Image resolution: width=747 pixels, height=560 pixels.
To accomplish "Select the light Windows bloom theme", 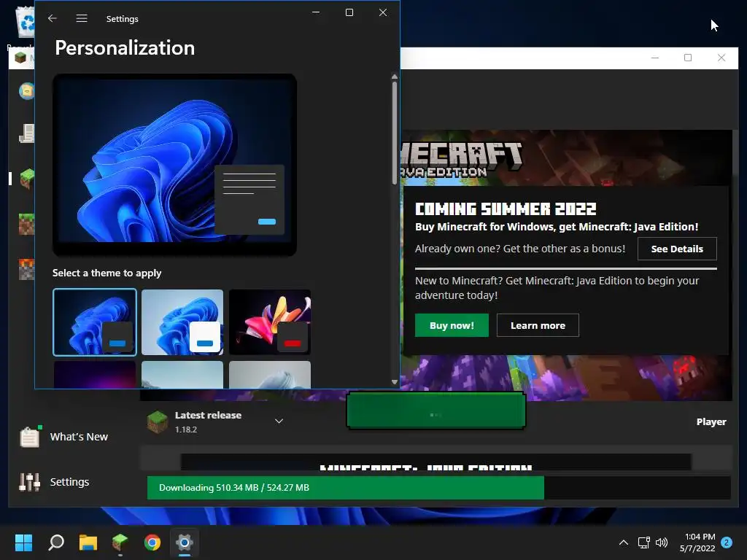I will point(182,322).
